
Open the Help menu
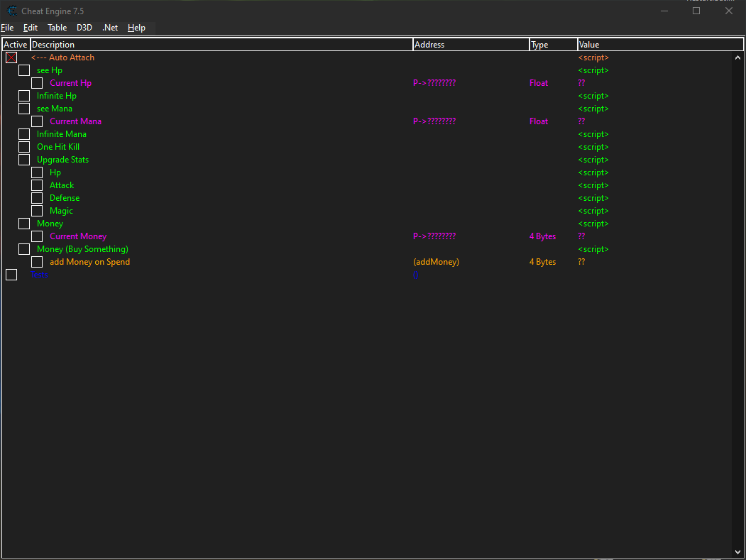point(136,28)
